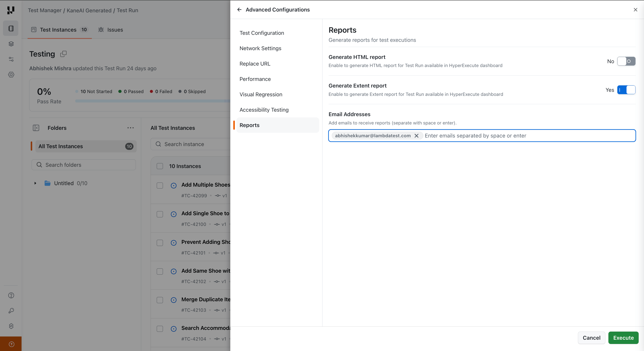The width and height of the screenshot is (644, 351).
Task: Open the Test Manager notebook sidebar icon
Action: [x=11, y=29]
